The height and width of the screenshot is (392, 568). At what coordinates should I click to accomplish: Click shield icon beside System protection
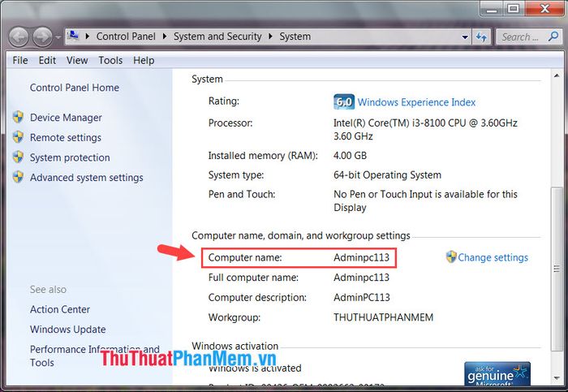pos(18,157)
